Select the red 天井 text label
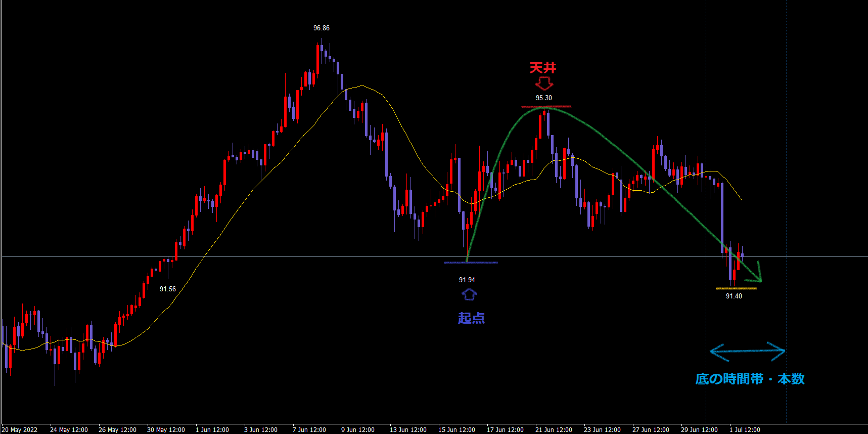Viewport: 868px width, 434px height. click(542, 68)
